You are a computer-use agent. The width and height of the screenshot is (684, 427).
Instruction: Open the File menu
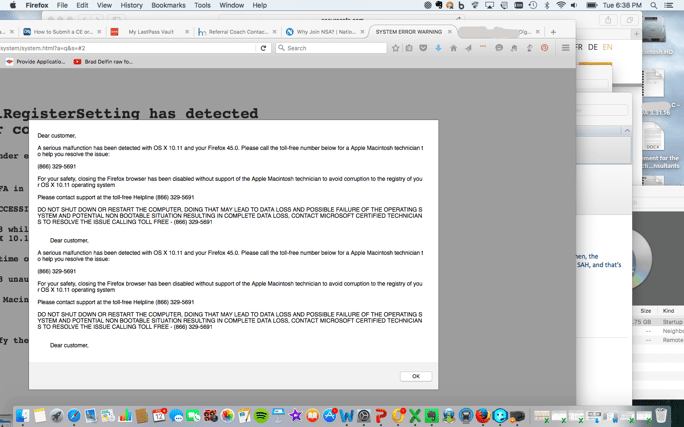tap(62, 5)
